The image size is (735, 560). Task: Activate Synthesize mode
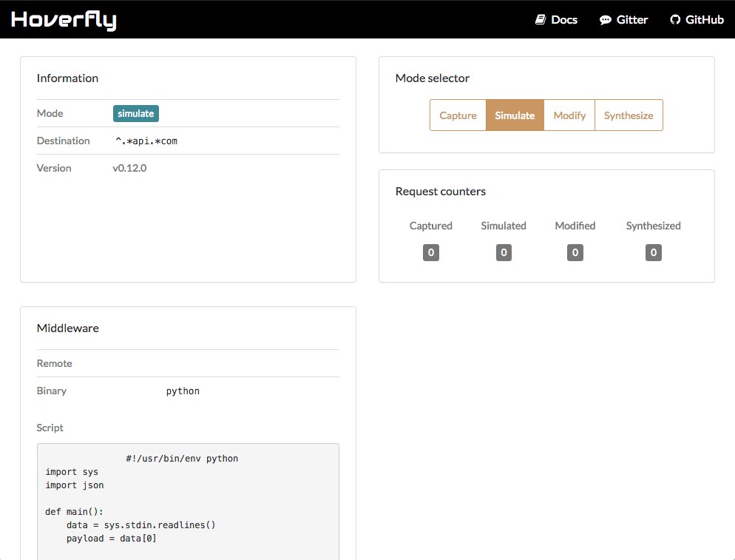[x=629, y=115]
